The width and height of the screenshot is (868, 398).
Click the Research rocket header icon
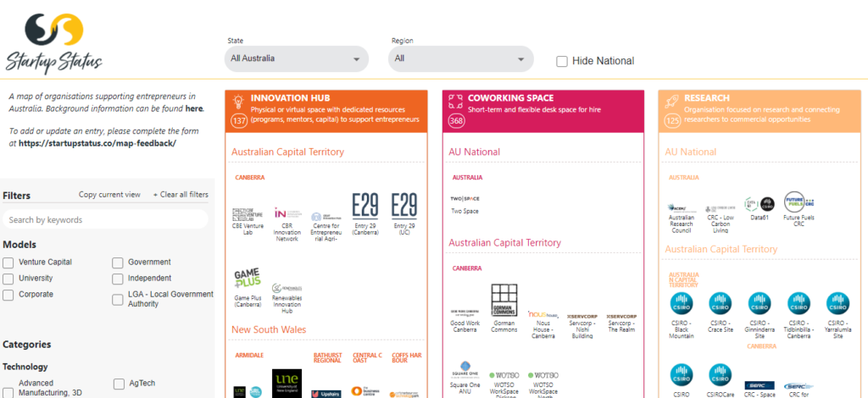(672, 101)
